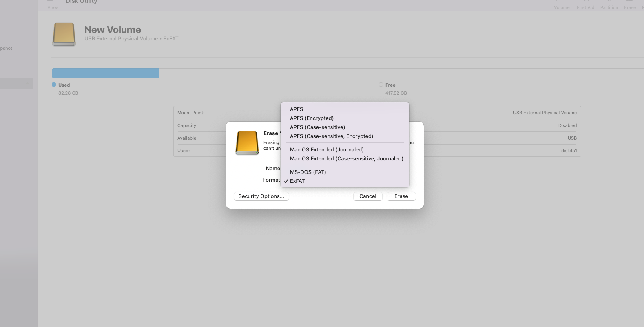
Task: Click the "Mount Point:" label
Action: coord(191,113)
